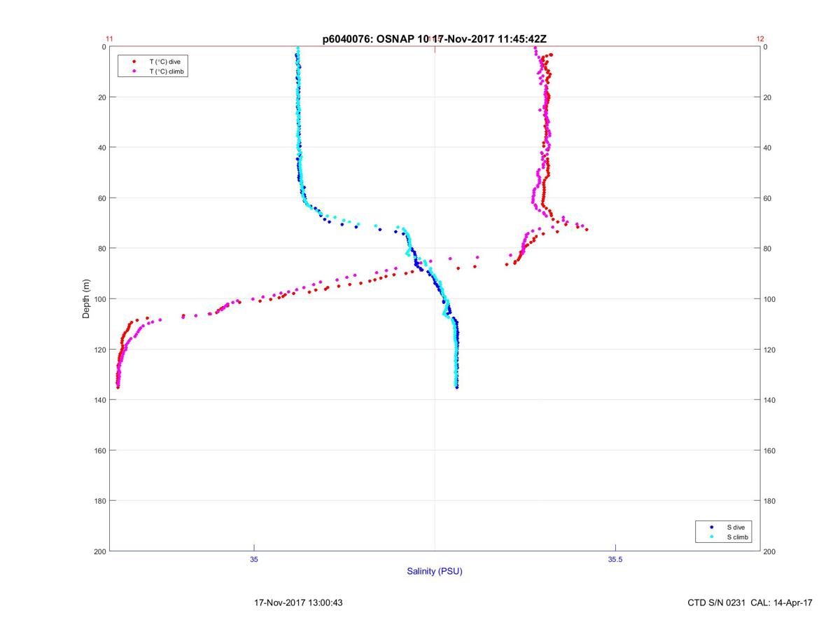Click right depth axis tick label 180
This screenshot has width=840, height=620.
pos(770,501)
